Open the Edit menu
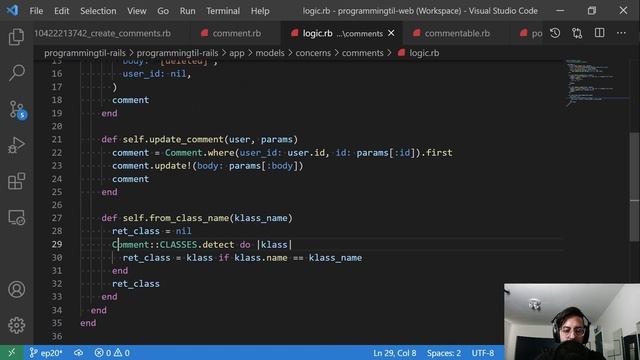Screen dimensions: 640x360 [x=62, y=11]
